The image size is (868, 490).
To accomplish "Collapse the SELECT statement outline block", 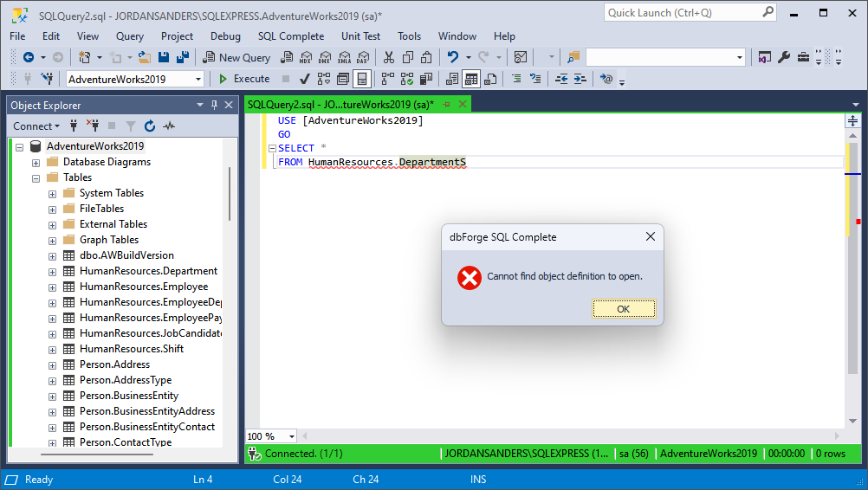I will [272, 148].
